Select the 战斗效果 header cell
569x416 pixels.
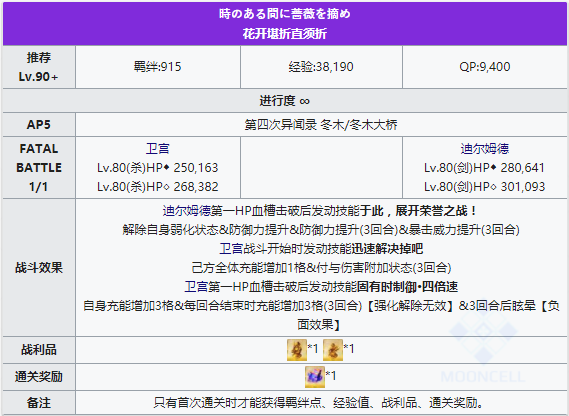(x=39, y=268)
